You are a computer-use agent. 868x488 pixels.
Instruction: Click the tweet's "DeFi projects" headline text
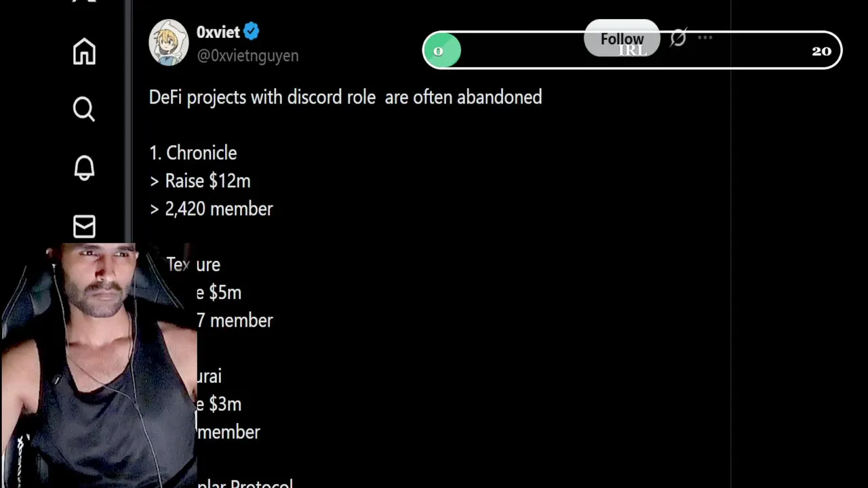345,98
